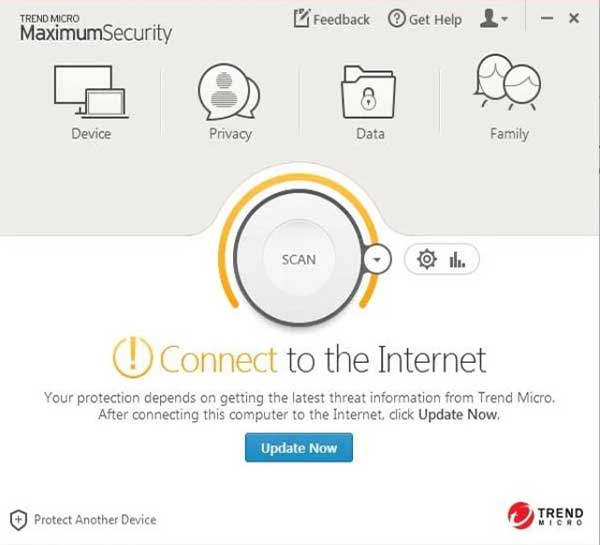Click Protect Another Device link
600x545 pixels.
95,520
